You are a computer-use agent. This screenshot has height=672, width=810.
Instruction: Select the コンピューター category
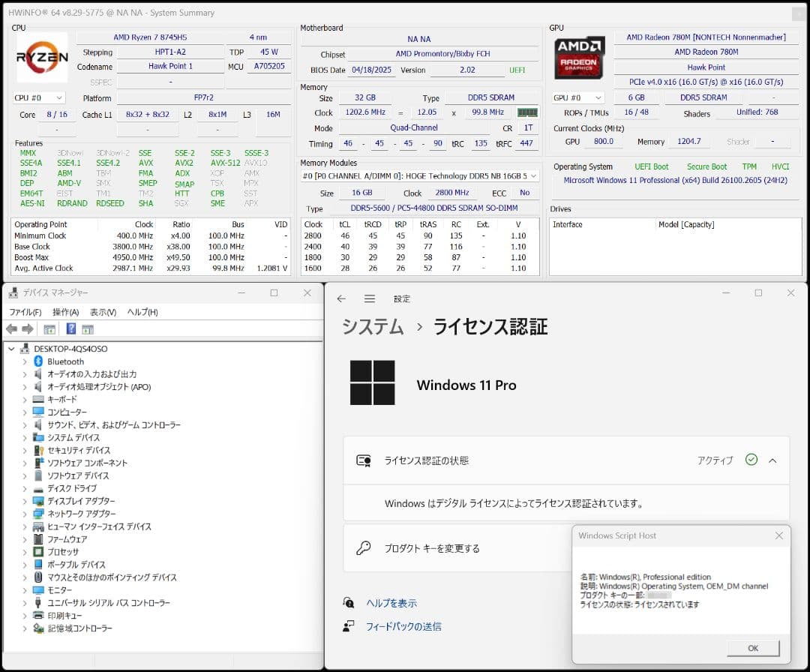point(67,412)
